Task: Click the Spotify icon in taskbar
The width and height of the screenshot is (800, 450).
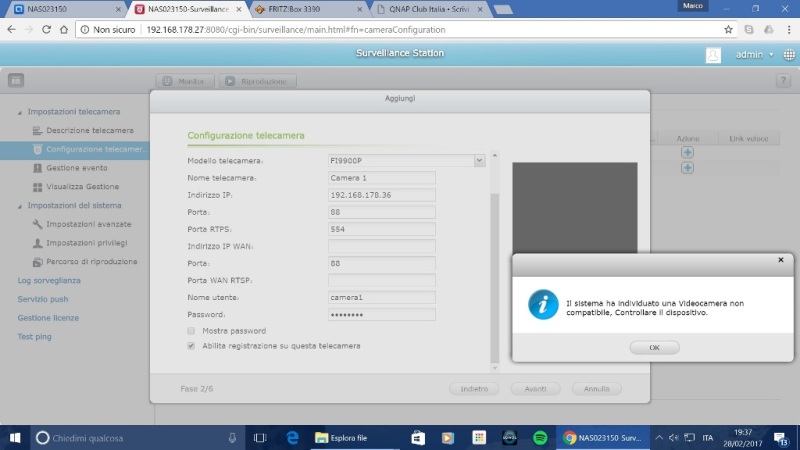Action: tap(539, 438)
